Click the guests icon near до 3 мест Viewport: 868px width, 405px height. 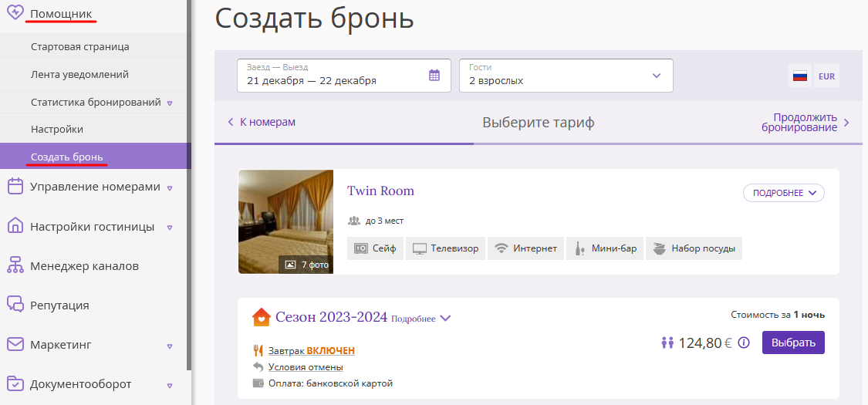coord(353,221)
